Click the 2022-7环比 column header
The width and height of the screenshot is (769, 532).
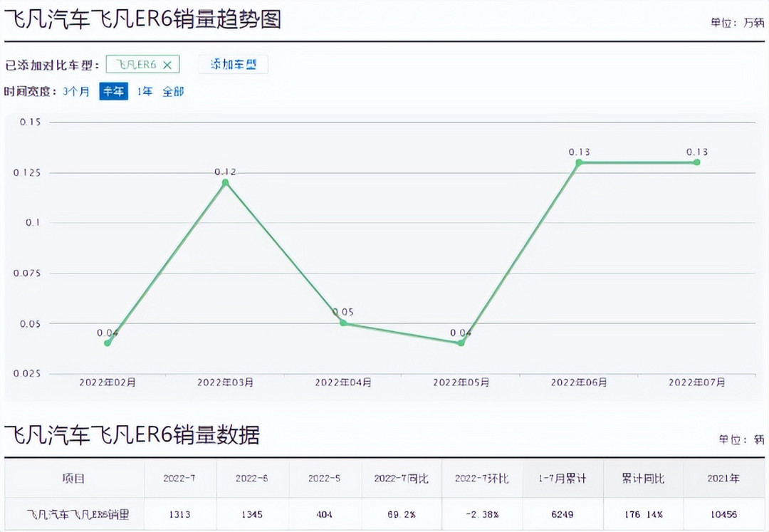pyautogui.click(x=481, y=479)
